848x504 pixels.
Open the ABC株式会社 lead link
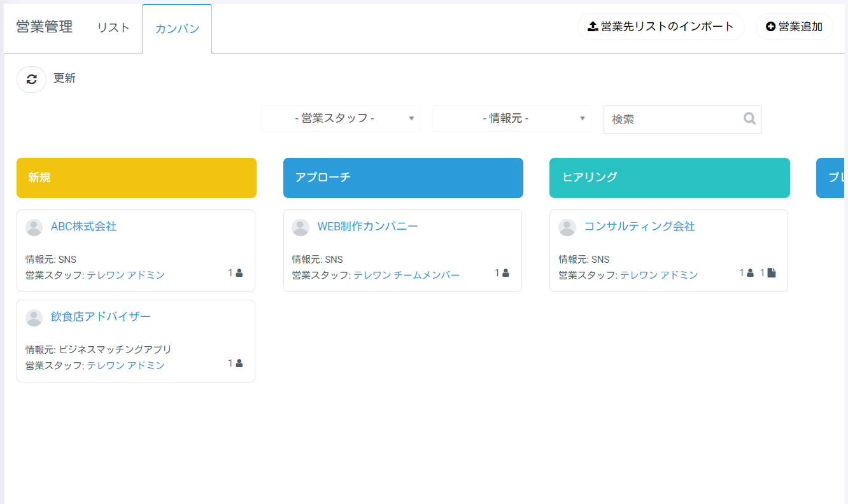click(x=83, y=227)
